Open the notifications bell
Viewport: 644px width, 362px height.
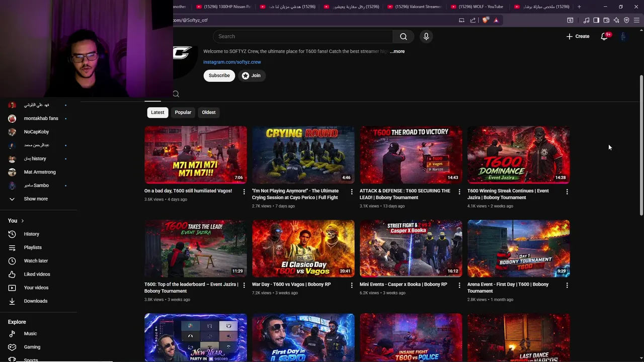[604, 36]
